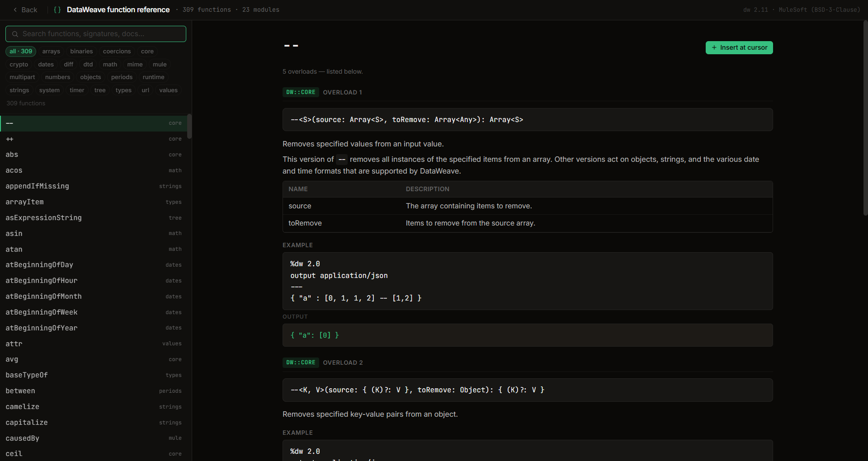Focus the function search field
This screenshot has height=461, width=868.
point(96,34)
